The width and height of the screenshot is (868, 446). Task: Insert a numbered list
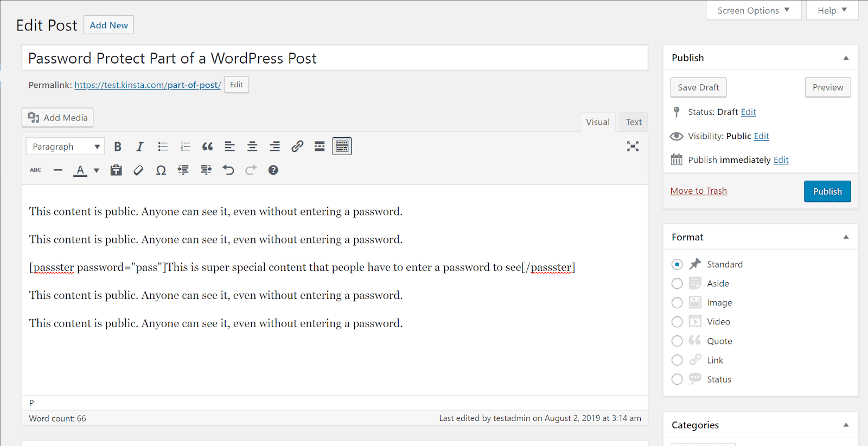[186, 146]
